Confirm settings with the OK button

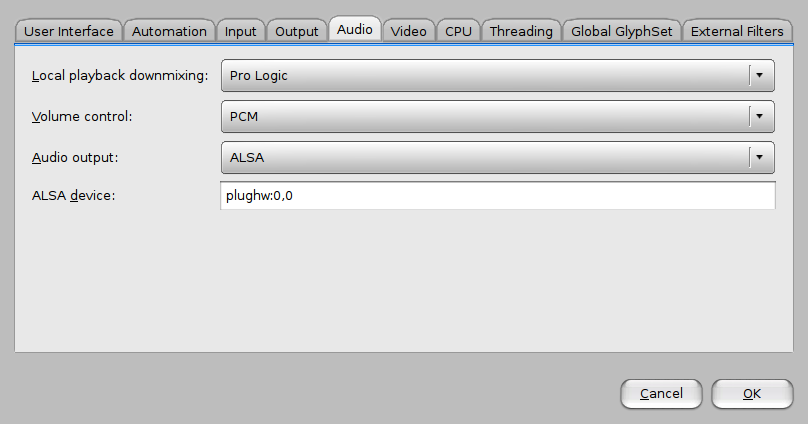pos(752,394)
